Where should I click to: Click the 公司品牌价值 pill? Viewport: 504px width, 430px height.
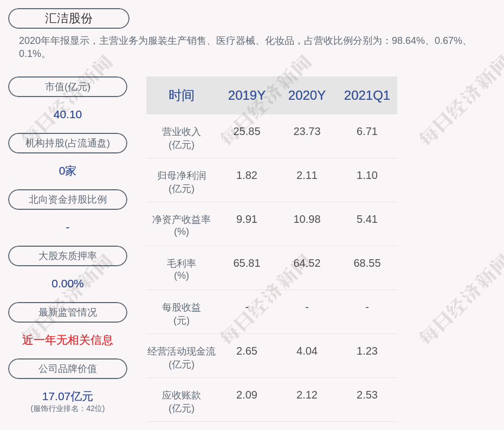coord(68,369)
